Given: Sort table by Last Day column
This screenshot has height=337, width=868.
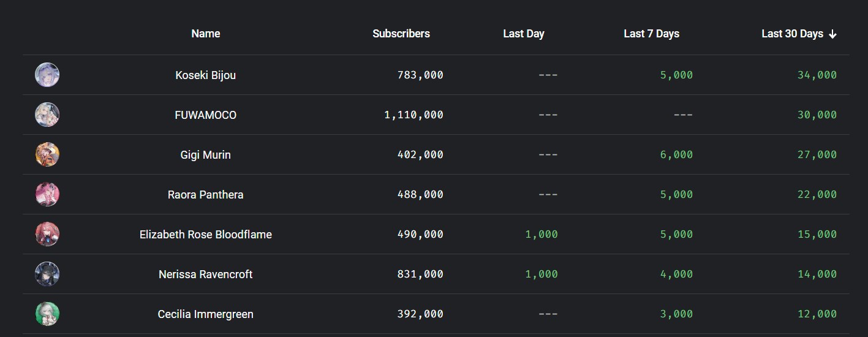Looking at the screenshot, I should point(523,34).
